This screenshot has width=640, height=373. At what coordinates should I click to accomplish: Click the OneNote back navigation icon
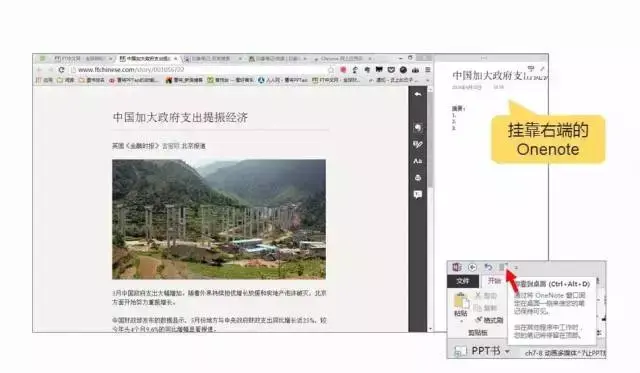click(472, 267)
